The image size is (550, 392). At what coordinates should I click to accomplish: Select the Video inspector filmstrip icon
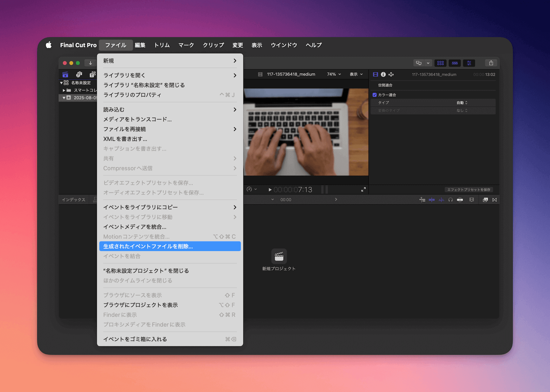(x=376, y=75)
